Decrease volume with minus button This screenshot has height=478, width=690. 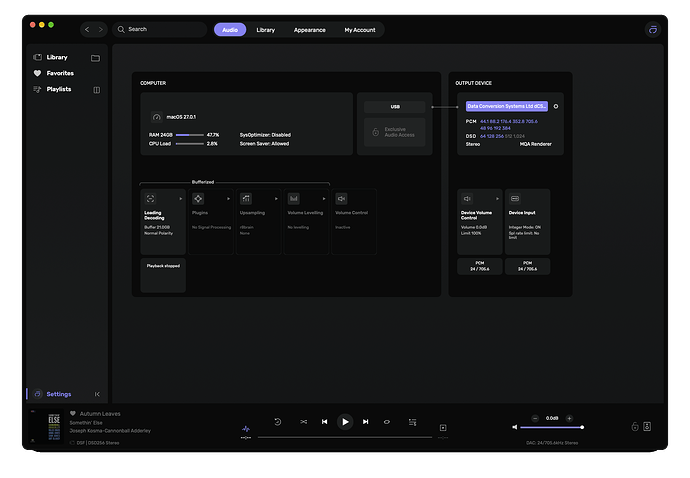[535, 418]
